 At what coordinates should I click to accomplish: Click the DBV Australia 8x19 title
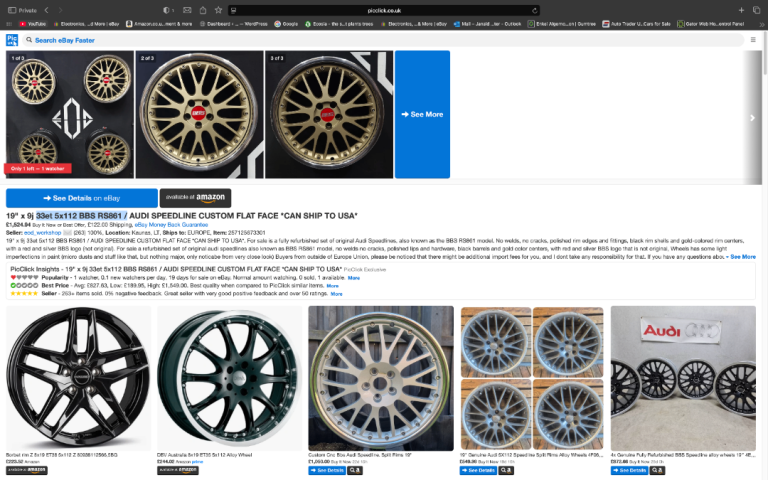pyautogui.click(x=205, y=455)
